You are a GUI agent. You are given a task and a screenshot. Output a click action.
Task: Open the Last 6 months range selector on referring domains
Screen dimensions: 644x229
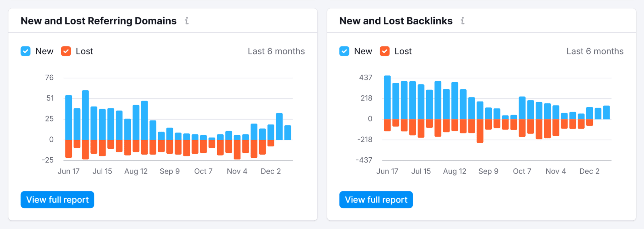coord(276,51)
